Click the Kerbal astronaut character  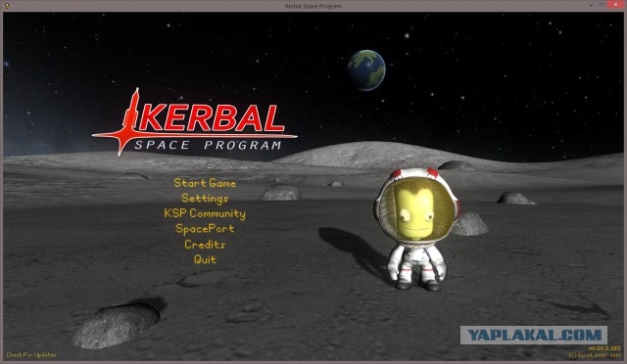coord(416,229)
